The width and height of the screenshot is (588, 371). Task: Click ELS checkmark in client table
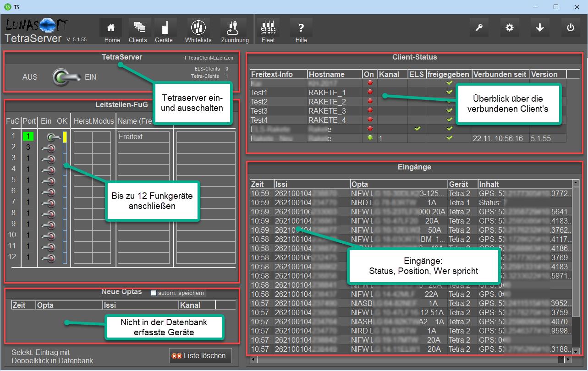tap(417, 129)
